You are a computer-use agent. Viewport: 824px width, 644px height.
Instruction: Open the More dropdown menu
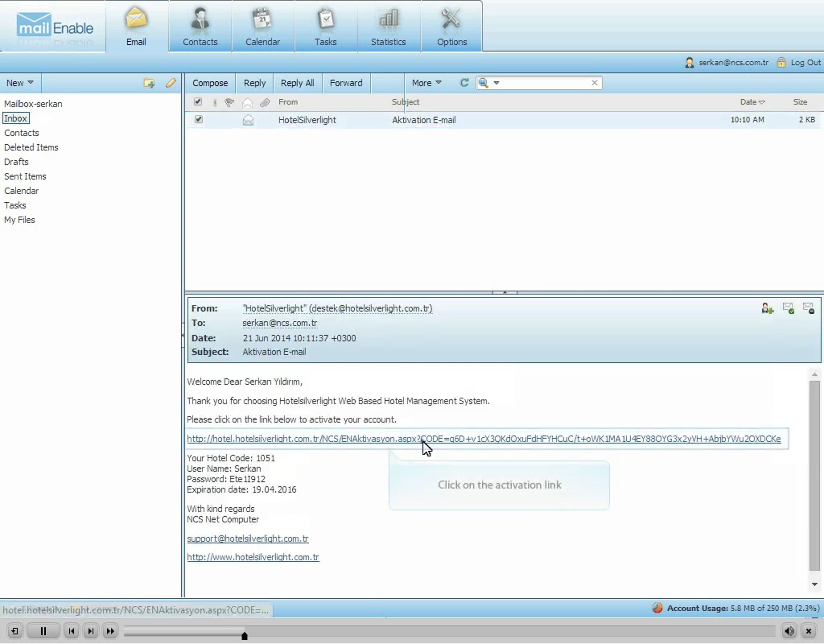point(426,83)
